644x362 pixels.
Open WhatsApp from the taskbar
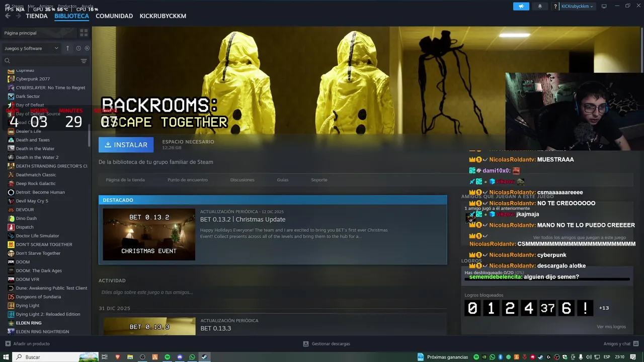pyautogui.click(x=192, y=357)
